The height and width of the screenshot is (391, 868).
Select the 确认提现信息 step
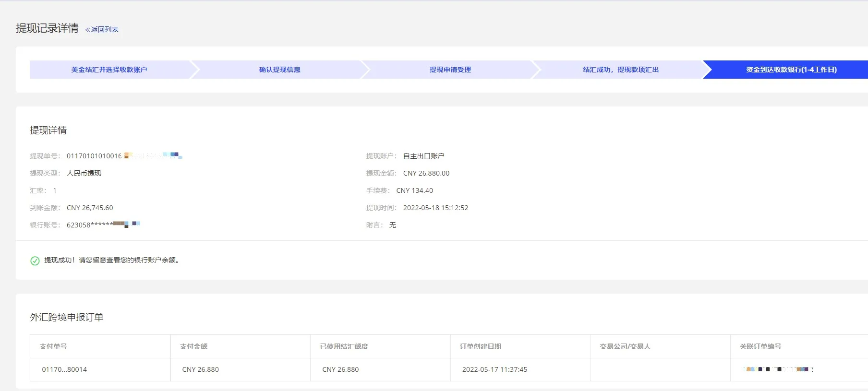click(279, 70)
